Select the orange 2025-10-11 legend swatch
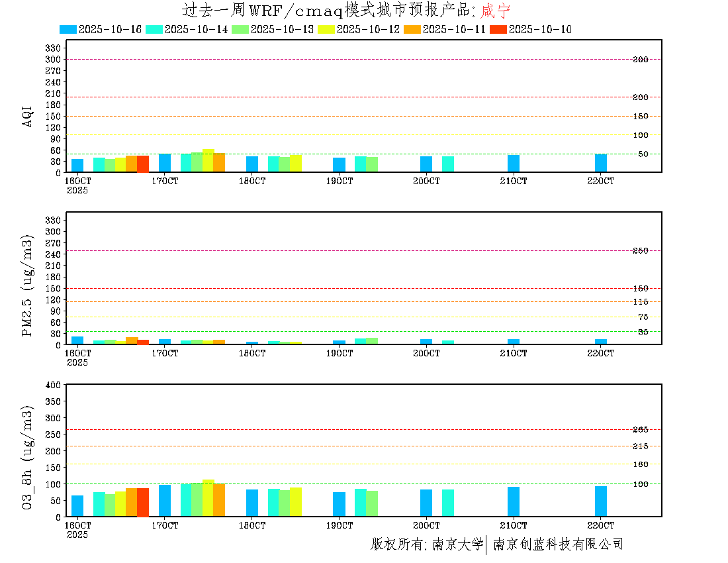 click(x=412, y=30)
